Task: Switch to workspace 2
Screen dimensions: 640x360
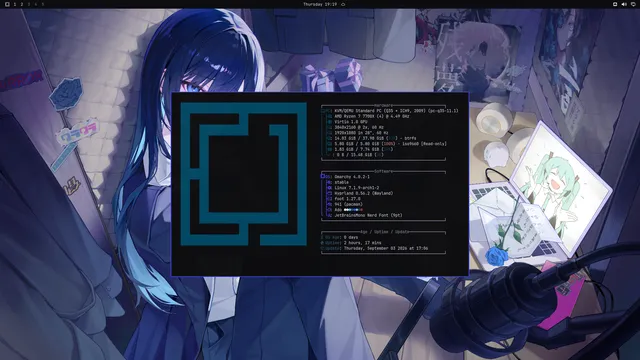Action: click(x=22, y=4)
